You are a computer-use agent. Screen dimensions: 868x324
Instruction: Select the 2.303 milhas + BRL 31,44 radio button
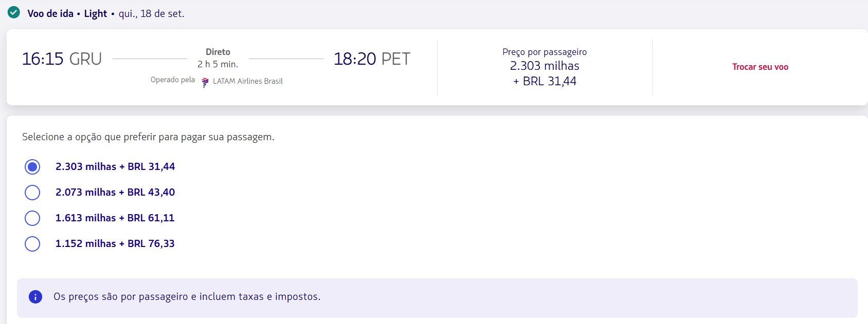point(32,167)
